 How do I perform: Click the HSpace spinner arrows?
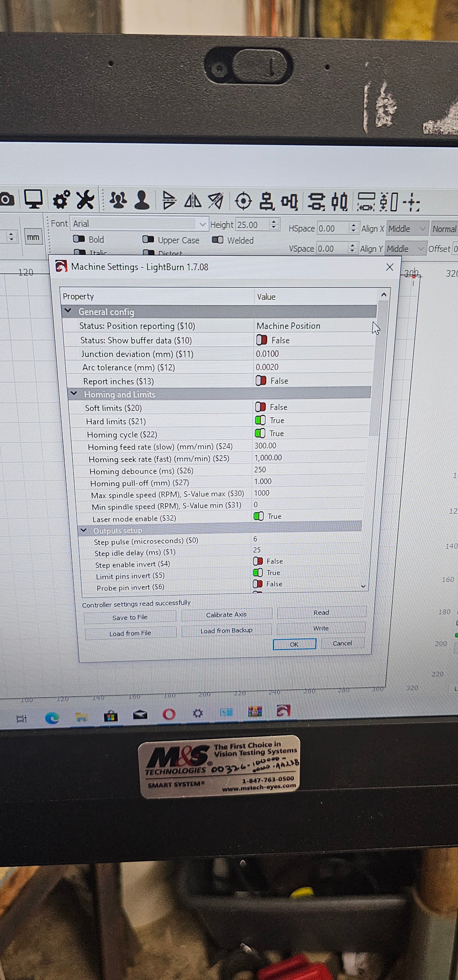pyautogui.click(x=353, y=228)
